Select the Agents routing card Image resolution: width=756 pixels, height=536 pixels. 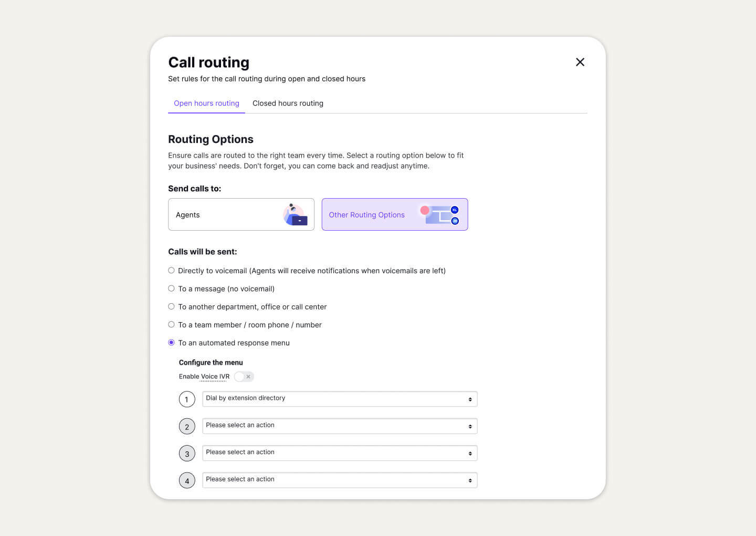(x=241, y=214)
